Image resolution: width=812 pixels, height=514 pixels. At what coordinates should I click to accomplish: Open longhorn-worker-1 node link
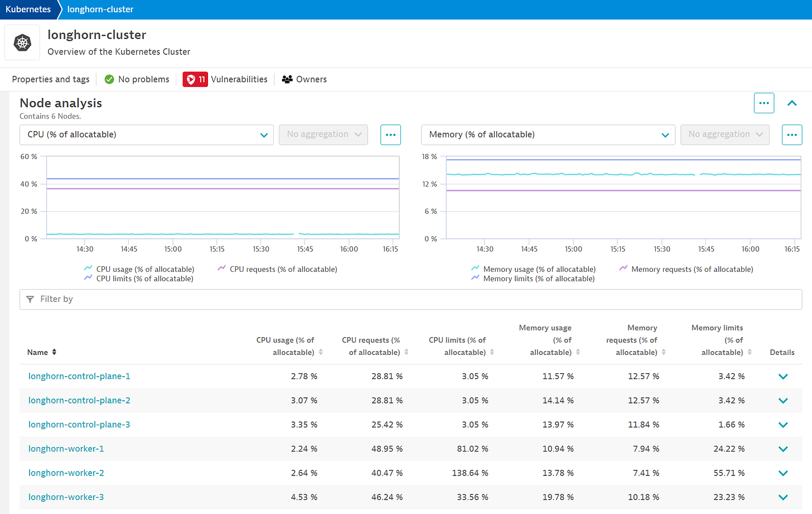pyautogui.click(x=66, y=449)
